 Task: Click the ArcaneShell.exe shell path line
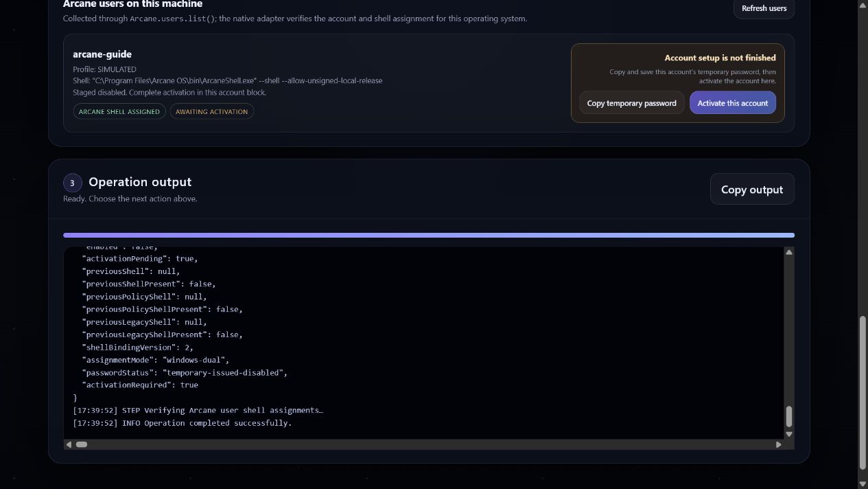228,80
